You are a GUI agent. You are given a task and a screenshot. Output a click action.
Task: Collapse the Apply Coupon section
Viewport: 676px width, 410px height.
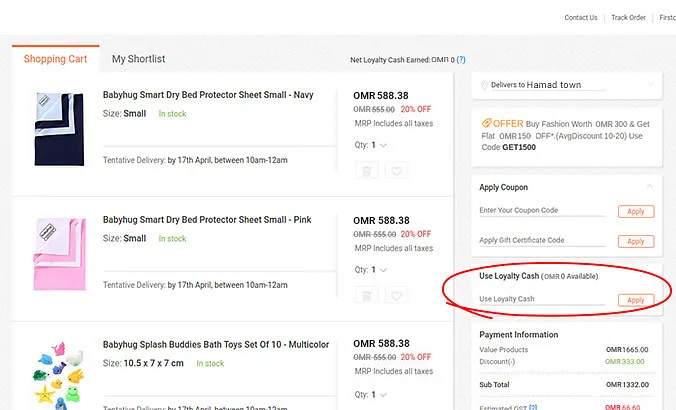pyautogui.click(x=649, y=187)
